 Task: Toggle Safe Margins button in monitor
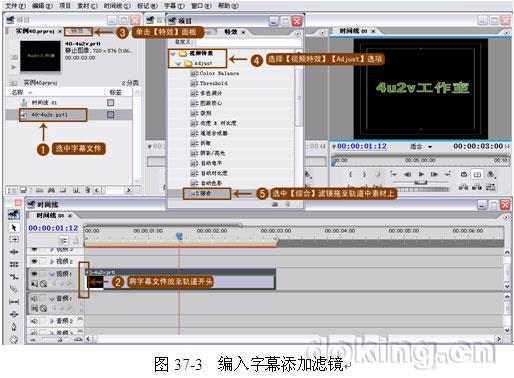[477, 174]
